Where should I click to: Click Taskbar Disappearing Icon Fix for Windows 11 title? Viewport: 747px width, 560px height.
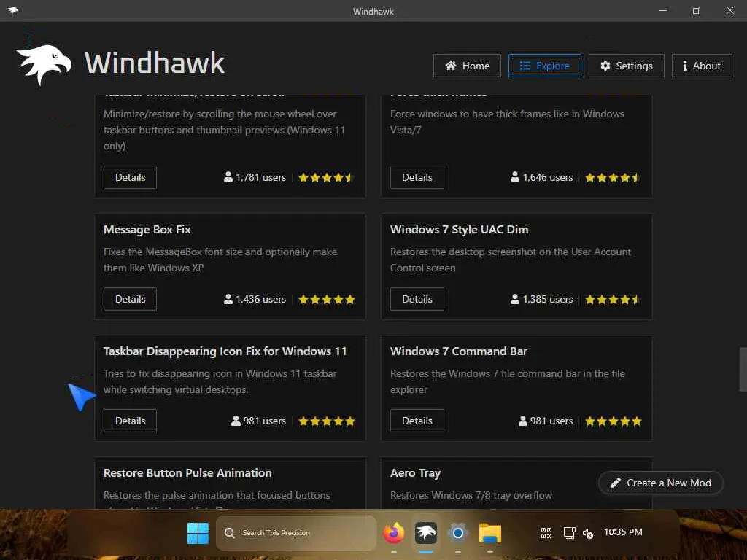[225, 351]
